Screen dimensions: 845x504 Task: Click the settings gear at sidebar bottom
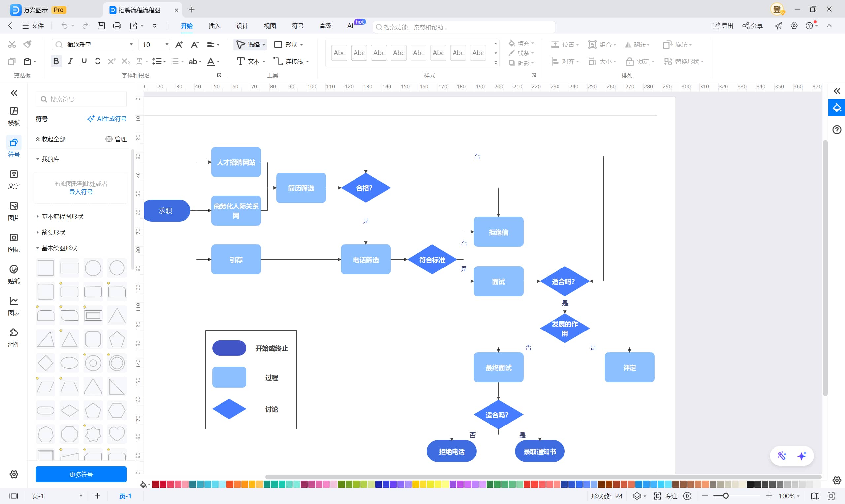(14, 474)
